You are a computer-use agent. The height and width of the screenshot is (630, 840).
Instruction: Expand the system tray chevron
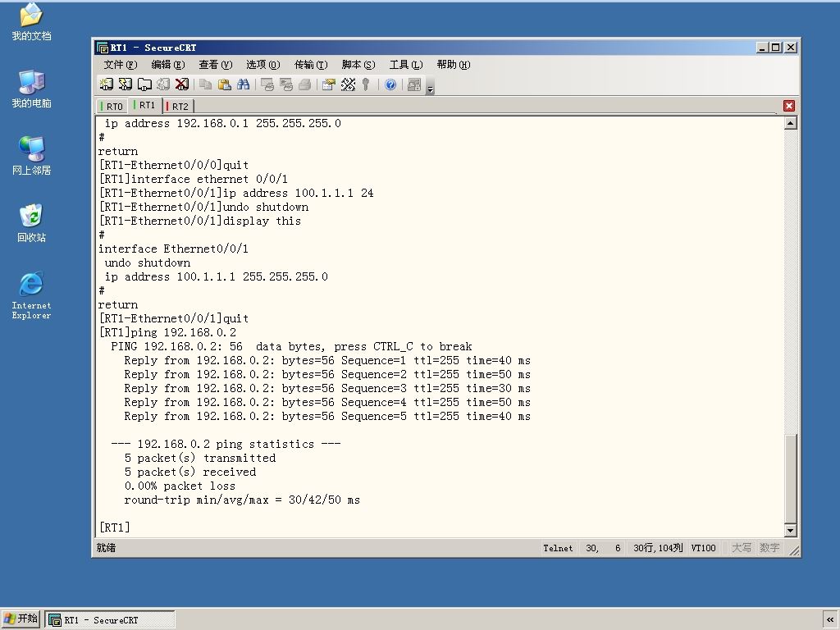pyautogui.click(x=830, y=620)
